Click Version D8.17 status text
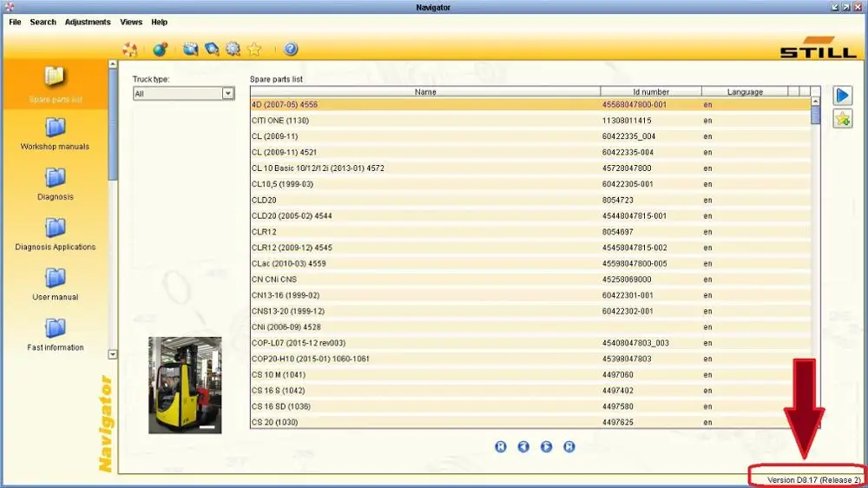This screenshot has width=868, height=488. click(x=814, y=479)
